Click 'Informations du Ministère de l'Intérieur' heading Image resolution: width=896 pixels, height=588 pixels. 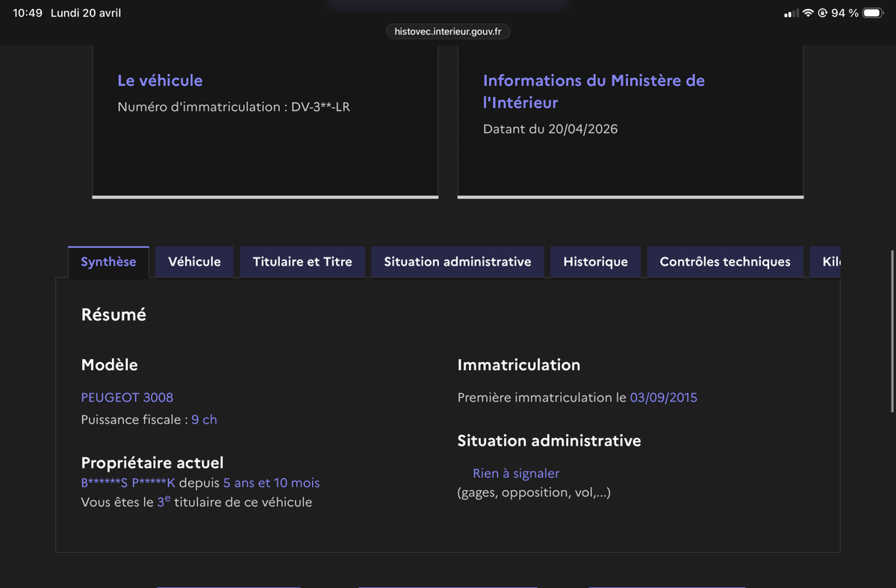(594, 91)
